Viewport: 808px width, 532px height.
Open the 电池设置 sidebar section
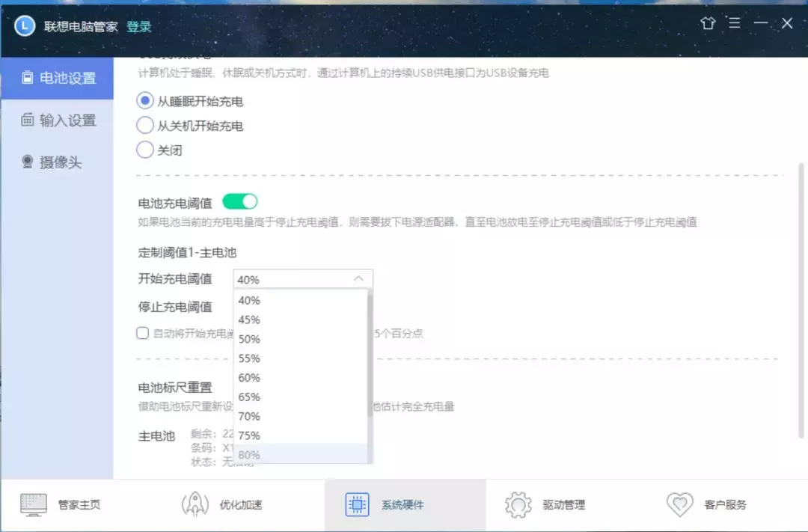[57, 78]
